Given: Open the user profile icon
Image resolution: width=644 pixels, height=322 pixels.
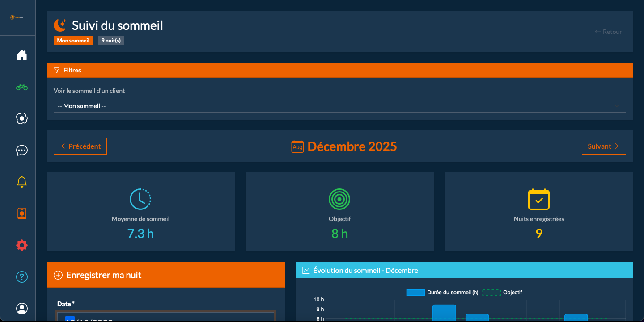Looking at the screenshot, I should point(21,309).
